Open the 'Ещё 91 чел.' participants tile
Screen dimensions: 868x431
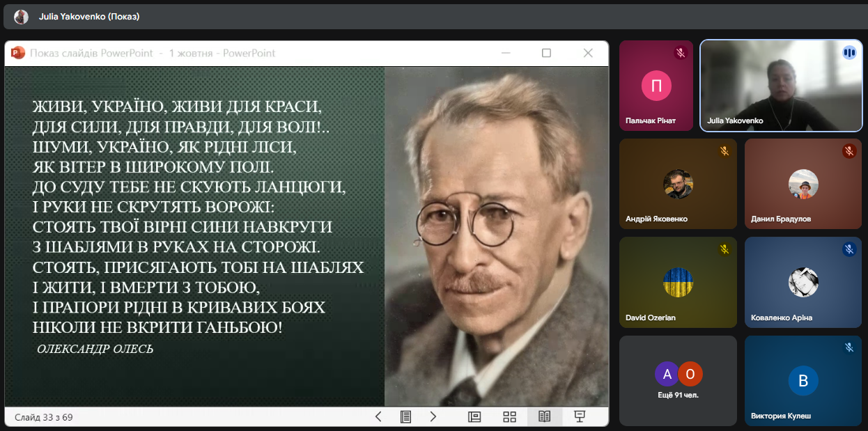678,380
